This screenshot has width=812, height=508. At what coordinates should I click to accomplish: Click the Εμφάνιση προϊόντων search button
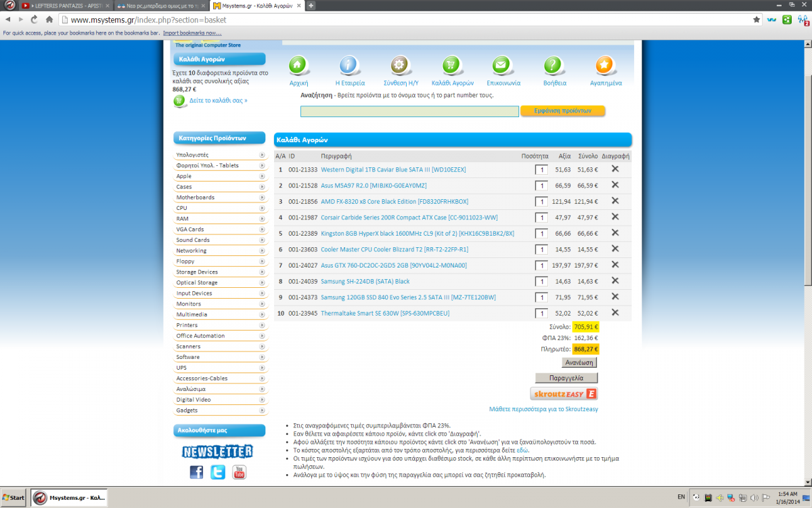(x=563, y=110)
